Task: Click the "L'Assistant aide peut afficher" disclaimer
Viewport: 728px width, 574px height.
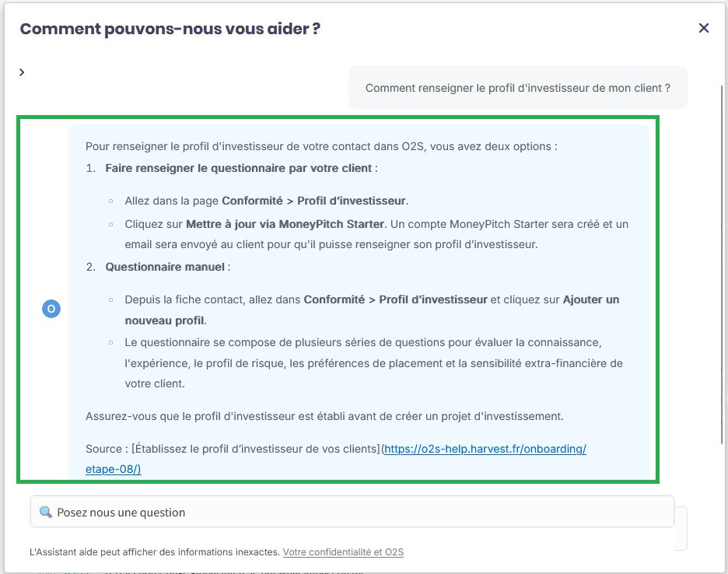Action: pos(154,552)
